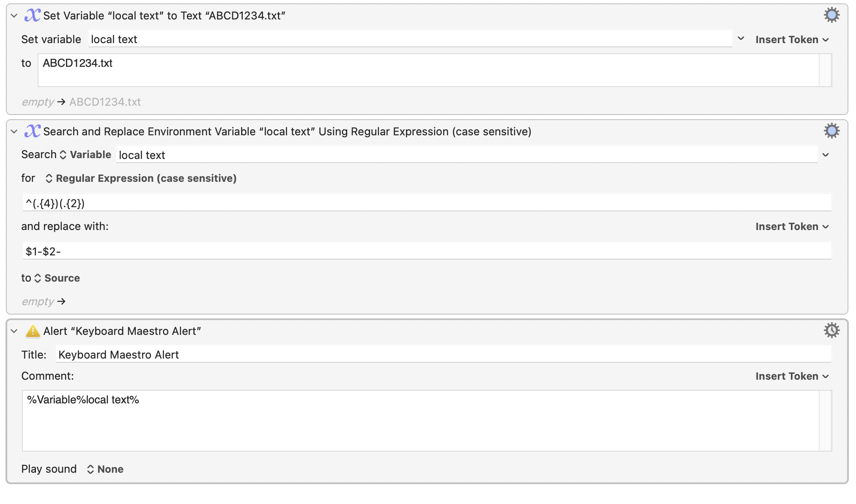Viewport: 856px width, 504px height.
Task: Click the Alert Title field
Action: (443, 354)
